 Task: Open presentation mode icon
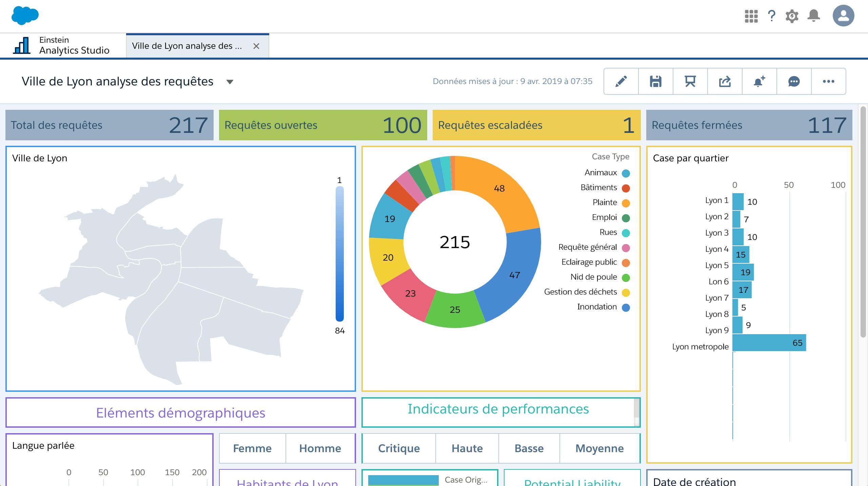pyautogui.click(x=690, y=81)
